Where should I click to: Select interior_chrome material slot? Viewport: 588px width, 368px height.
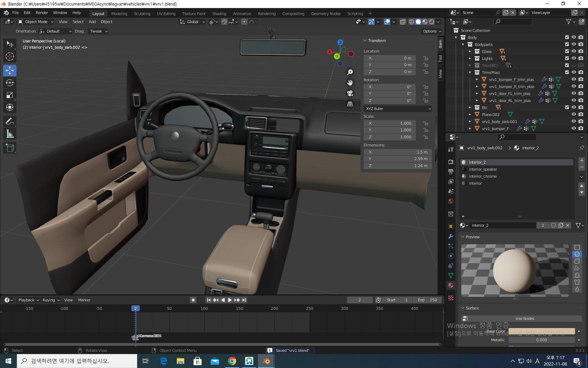coord(483,176)
